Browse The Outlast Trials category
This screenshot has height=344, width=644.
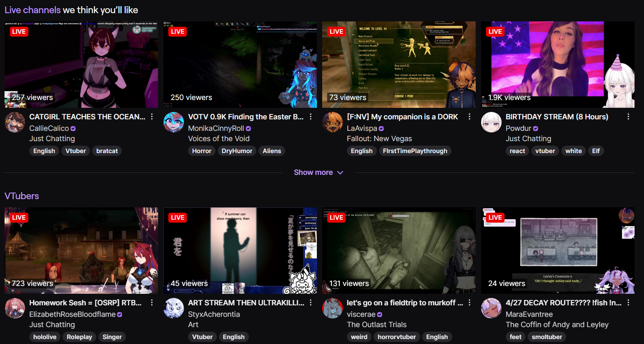pyautogui.click(x=377, y=325)
